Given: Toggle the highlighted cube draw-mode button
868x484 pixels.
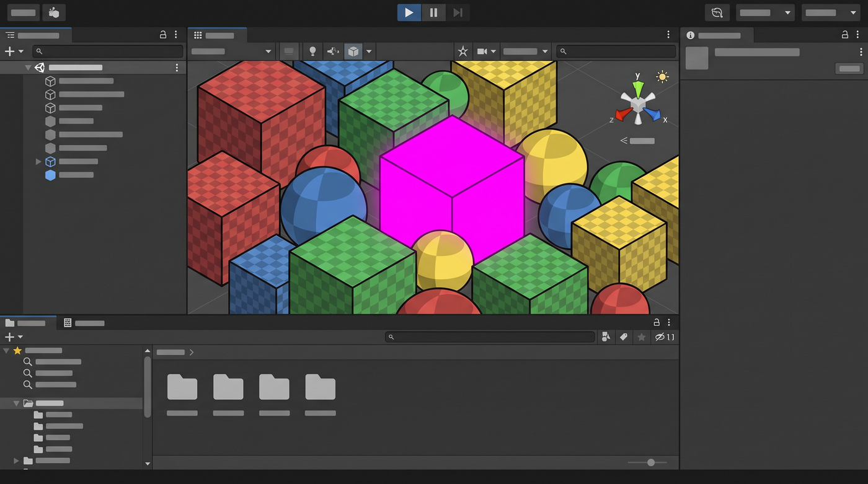Looking at the screenshot, I should [x=353, y=51].
